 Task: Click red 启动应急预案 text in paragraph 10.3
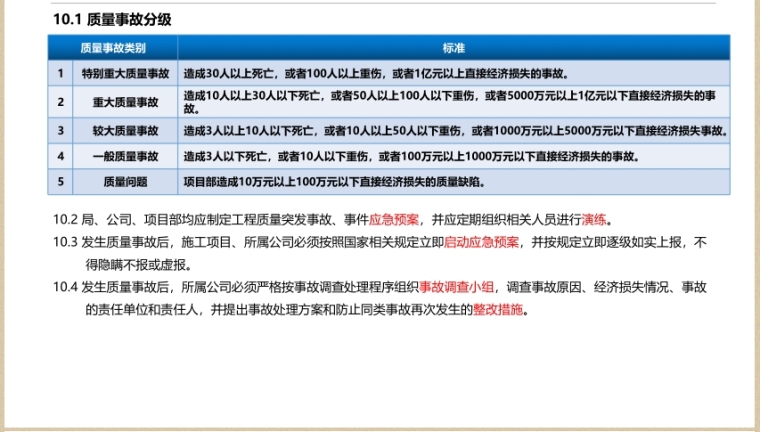[481, 243]
